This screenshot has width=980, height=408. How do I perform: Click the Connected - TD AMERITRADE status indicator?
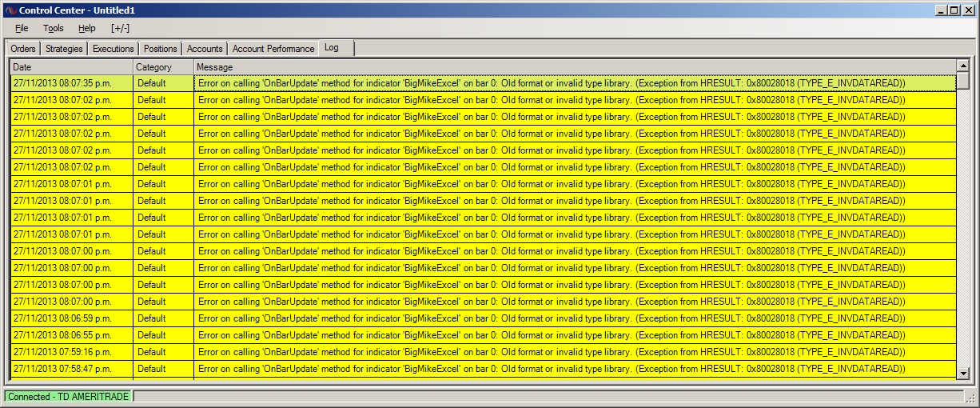tap(68, 397)
